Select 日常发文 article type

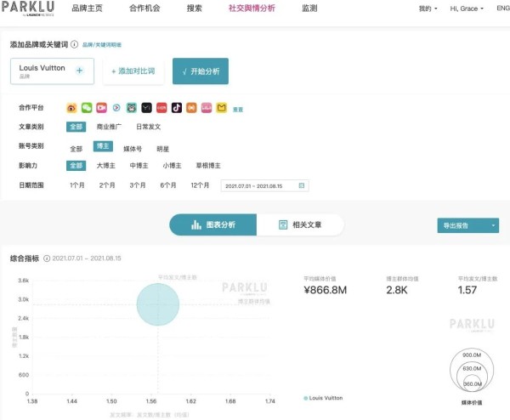148,127
